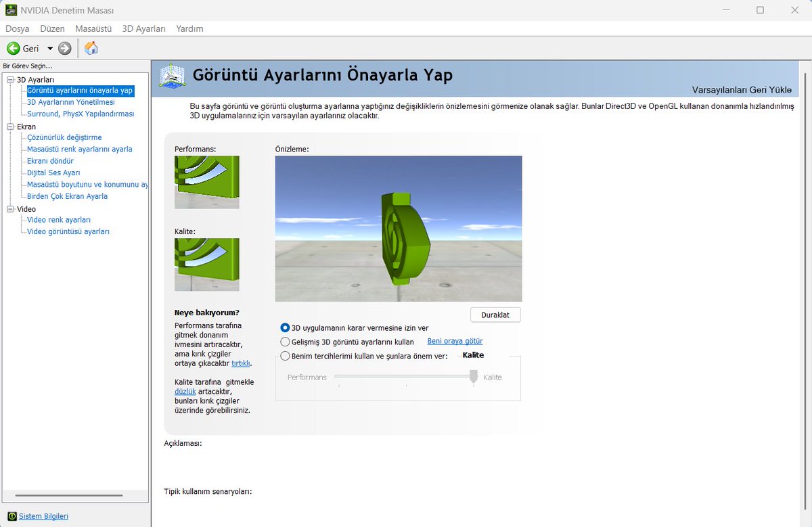
Task: Click the Sistem Bilgileri icon at bottom left
Action: click(11, 516)
